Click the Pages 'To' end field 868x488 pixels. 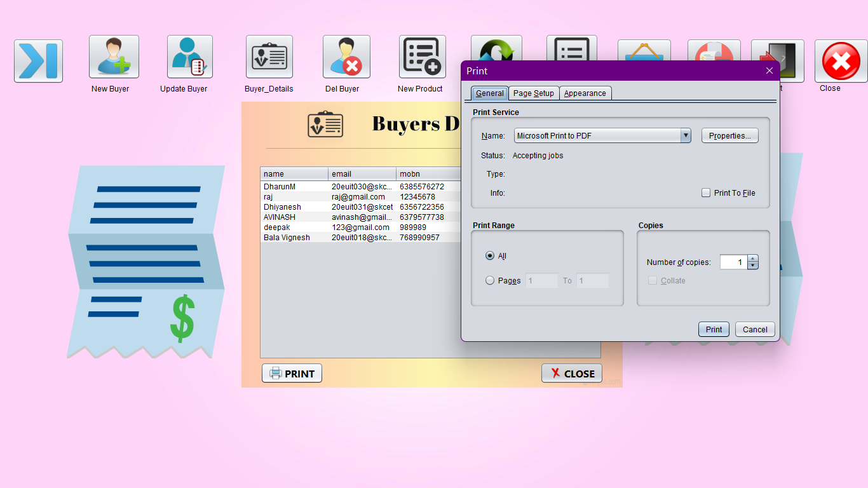tap(593, 280)
